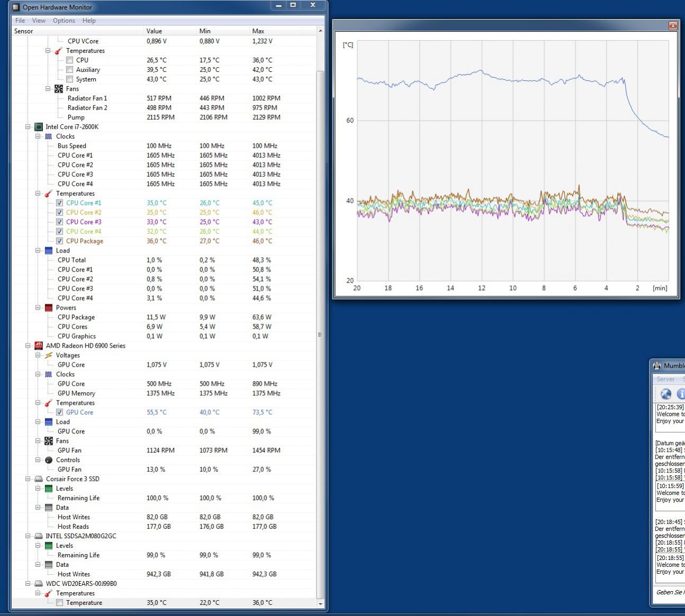The height and width of the screenshot is (616, 685).
Task: Click the INTEL SSDSA2M080G2GC drive icon
Action: point(38,536)
